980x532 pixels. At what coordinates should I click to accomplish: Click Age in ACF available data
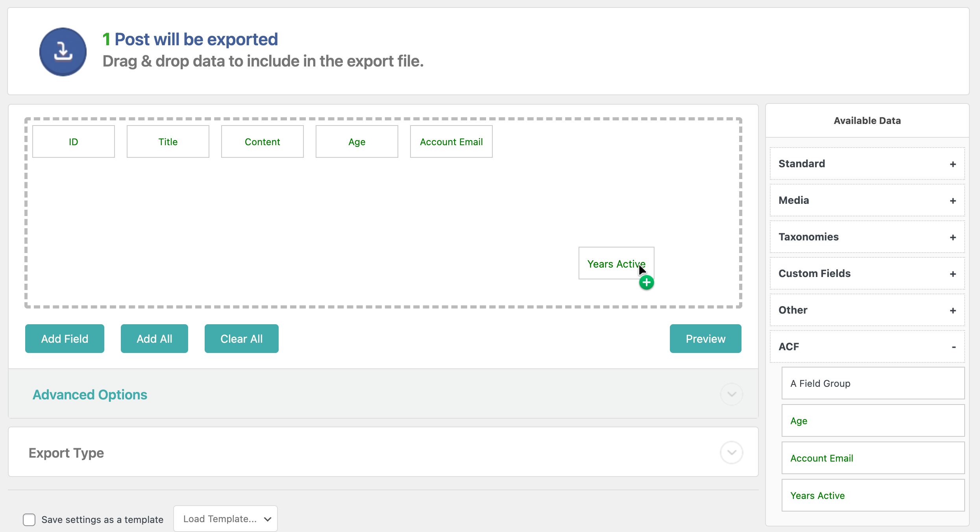[x=873, y=421]
